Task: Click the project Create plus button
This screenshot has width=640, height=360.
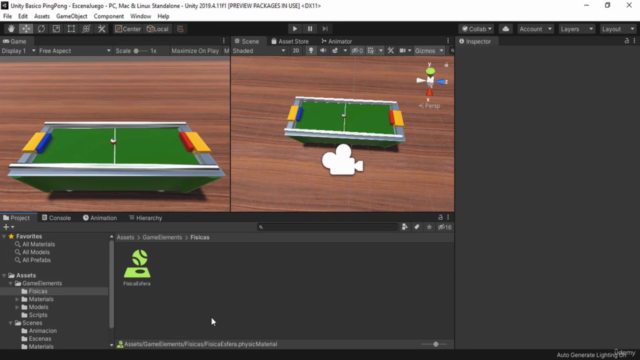Action: pos(8,227)
